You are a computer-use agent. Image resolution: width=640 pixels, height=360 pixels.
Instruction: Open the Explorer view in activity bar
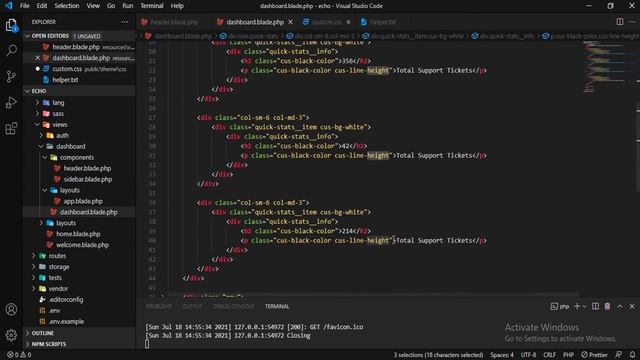[11, 25]
